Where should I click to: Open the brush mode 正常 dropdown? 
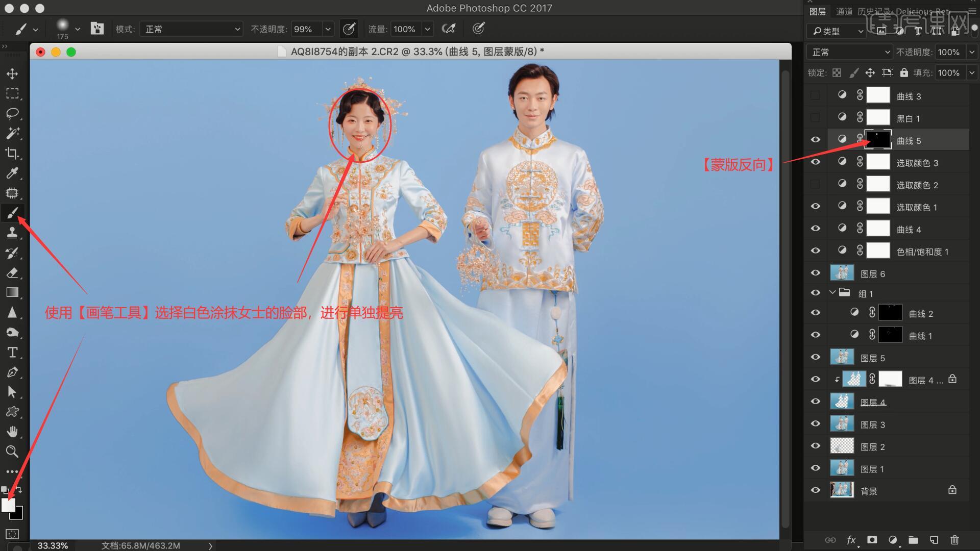tap(192, 29)
